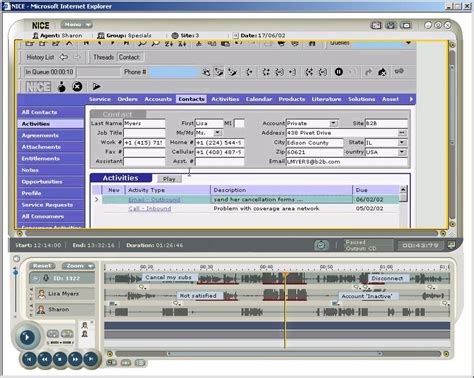Click the button at right of Address field
Image resolution: width=474 pixels, height=378 pixels.
(x=402, y=133)
